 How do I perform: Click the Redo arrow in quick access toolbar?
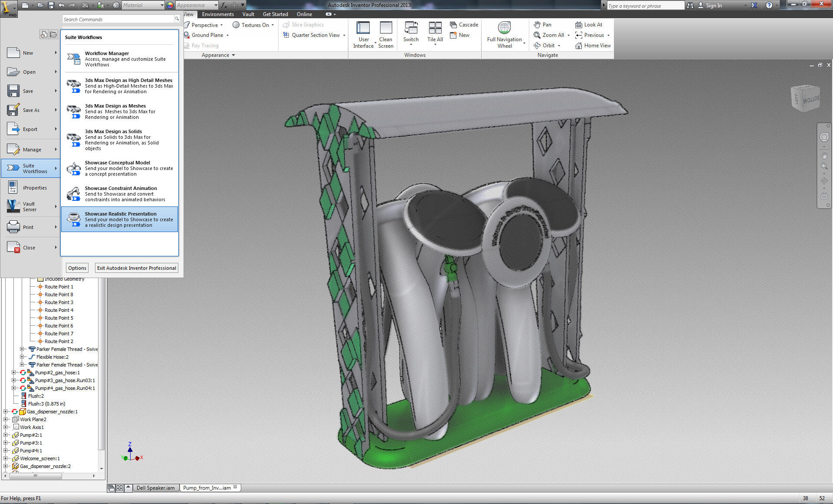click(72, 5)
